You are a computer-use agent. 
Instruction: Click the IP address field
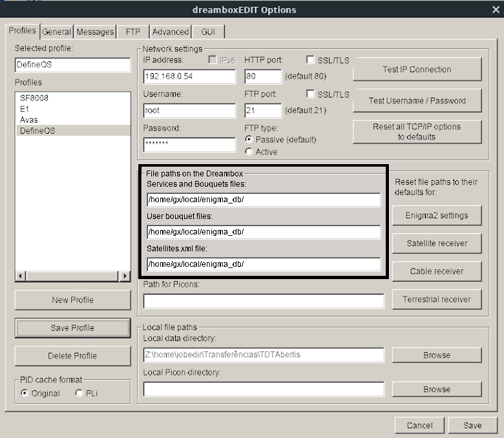pos(189,76)
